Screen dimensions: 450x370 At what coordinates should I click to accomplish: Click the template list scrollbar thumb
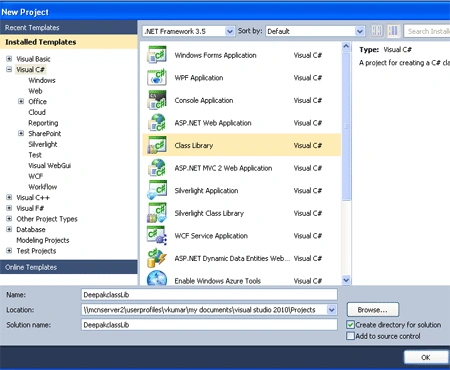346,126
